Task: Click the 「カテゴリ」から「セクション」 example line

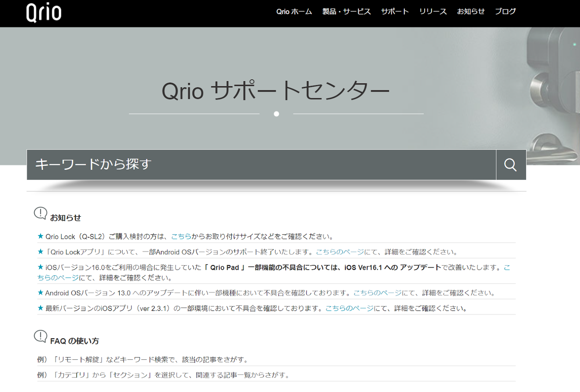Action: (164, 375)
